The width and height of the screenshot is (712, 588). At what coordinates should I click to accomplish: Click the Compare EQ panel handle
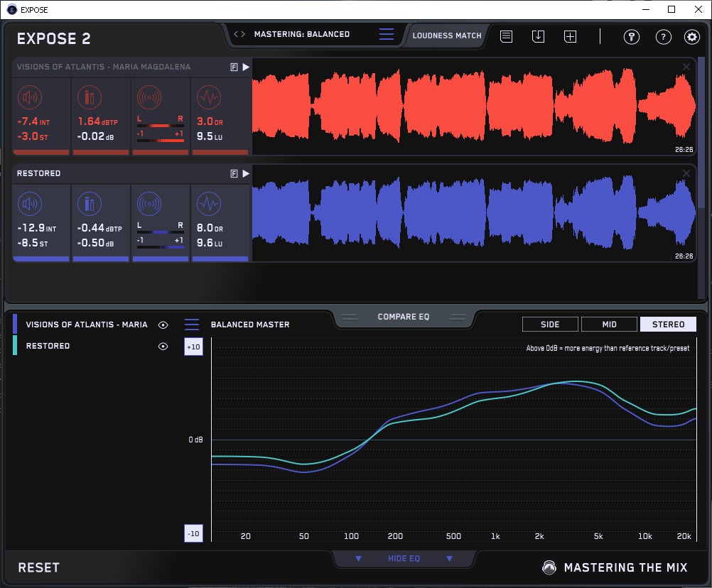(x=404, y=317)
